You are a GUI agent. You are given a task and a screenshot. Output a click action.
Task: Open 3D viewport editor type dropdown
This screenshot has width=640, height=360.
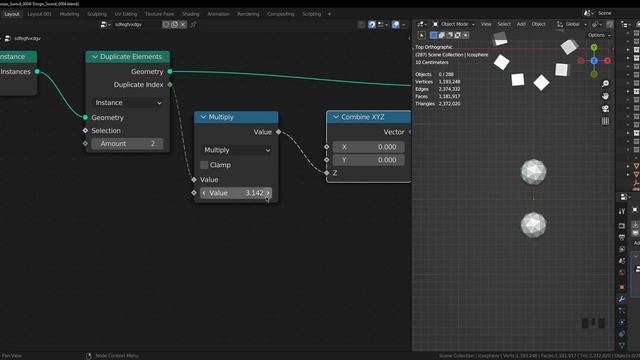click(x=422, y=24)
